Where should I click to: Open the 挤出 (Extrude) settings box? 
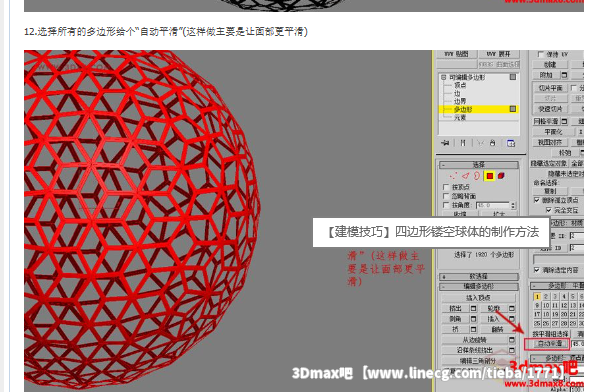click(x=473, y=308)
